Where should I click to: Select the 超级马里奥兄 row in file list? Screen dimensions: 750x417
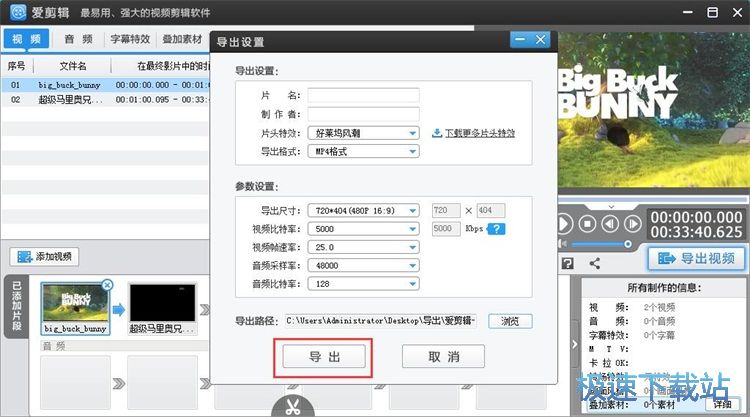106,99
